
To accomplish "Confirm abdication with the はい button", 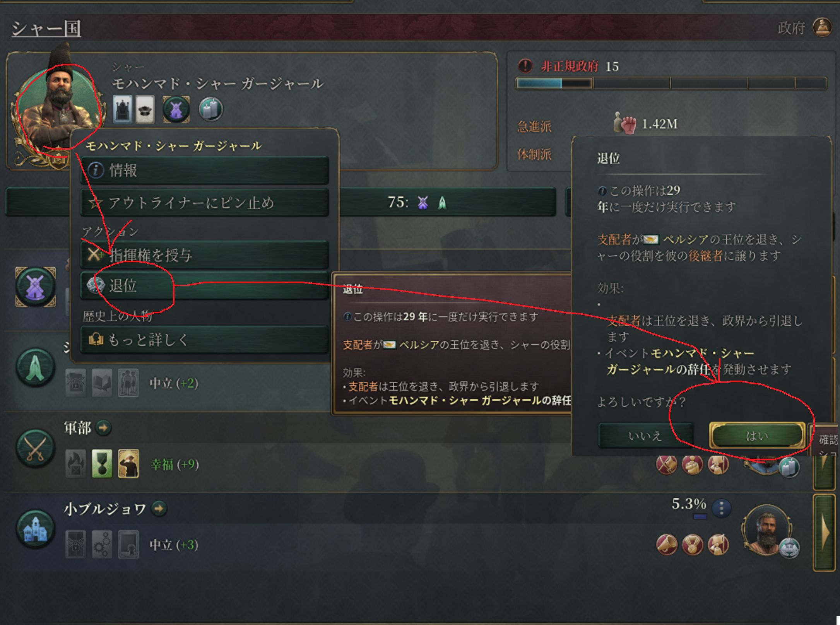I will (757, 436).
